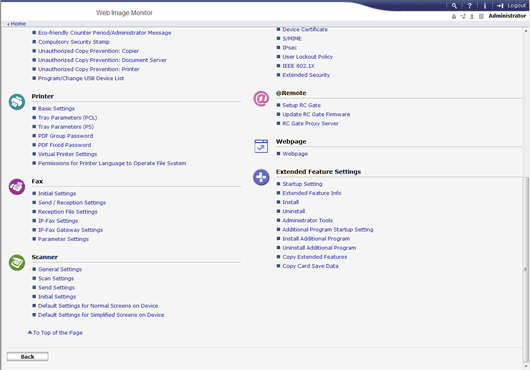
Task: Open Uninstall Additional Program
Action: pos(319,248)
